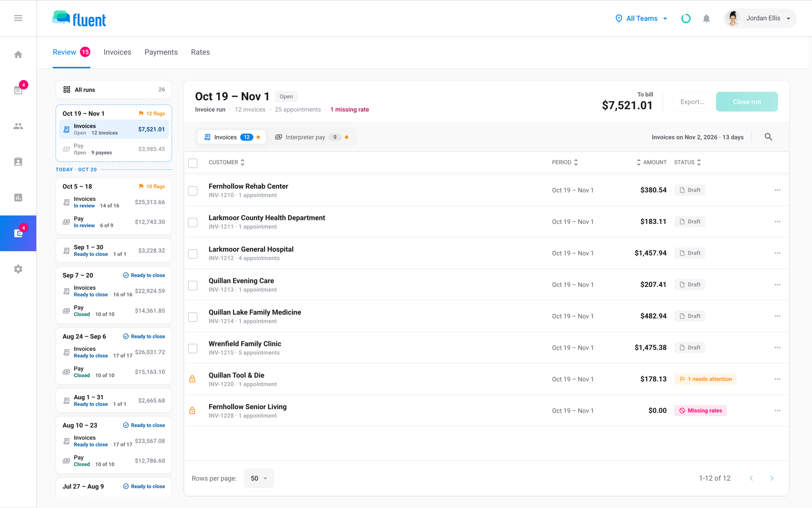The height and width of the screenshot is (508, 812).
Task: Open the Oct 5 – 18 Invoices entry
Action: click(x=114, y=202)
